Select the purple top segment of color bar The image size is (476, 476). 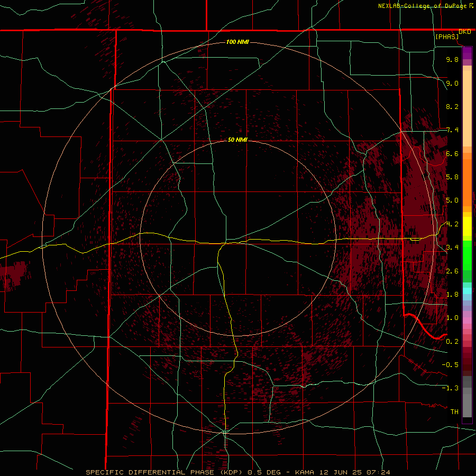point(467,53)
